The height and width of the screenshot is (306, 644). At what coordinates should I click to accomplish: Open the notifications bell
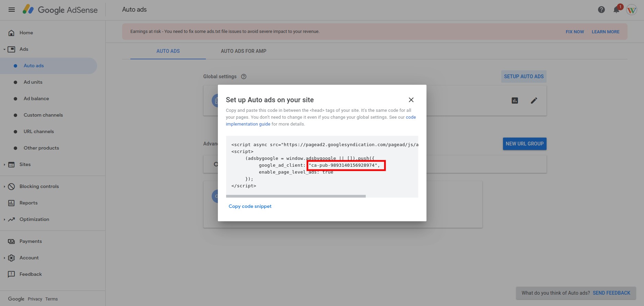(617, 10)
